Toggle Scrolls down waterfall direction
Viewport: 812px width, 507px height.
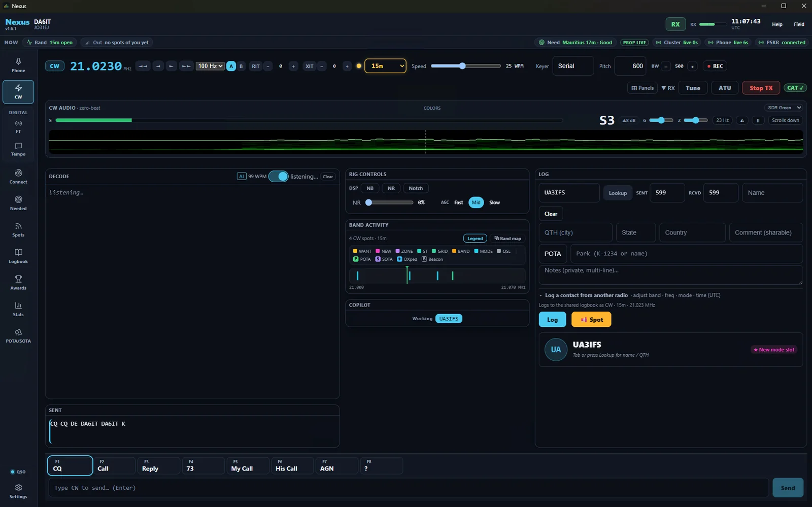(785, 120)
